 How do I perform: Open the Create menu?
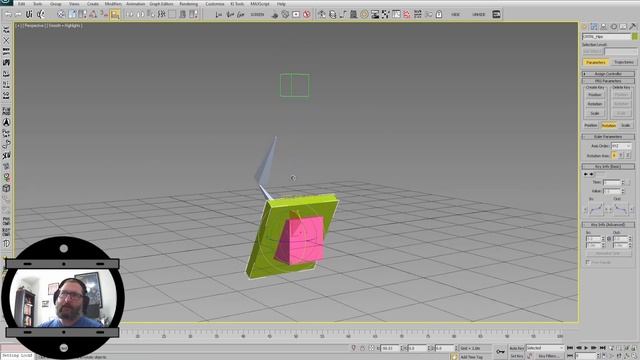[93, 4]
